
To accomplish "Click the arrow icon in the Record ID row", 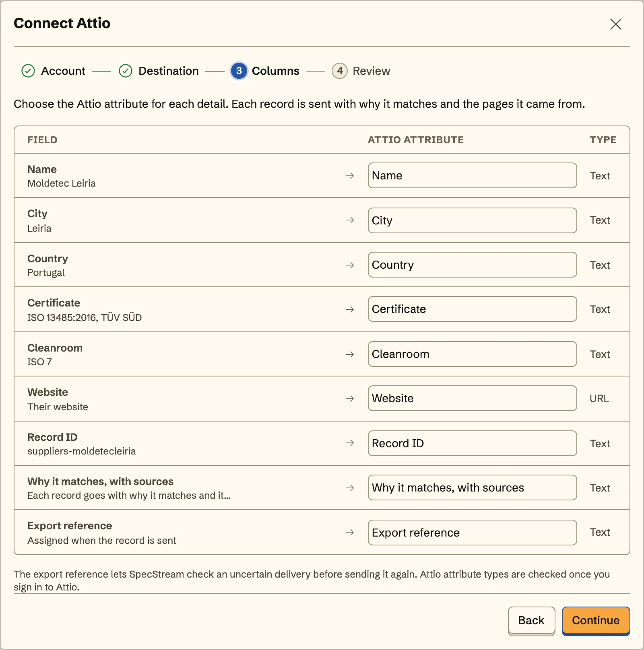I will (x=350, y=443).
